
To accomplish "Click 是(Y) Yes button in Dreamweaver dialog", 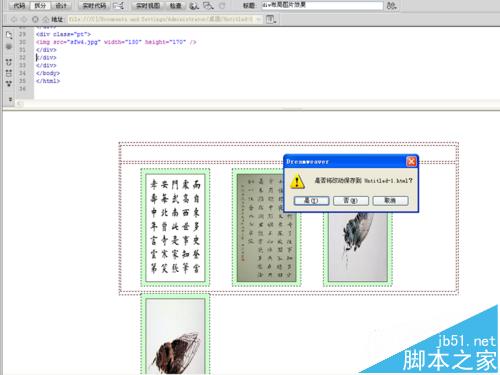I will click(x=311, y=200).
